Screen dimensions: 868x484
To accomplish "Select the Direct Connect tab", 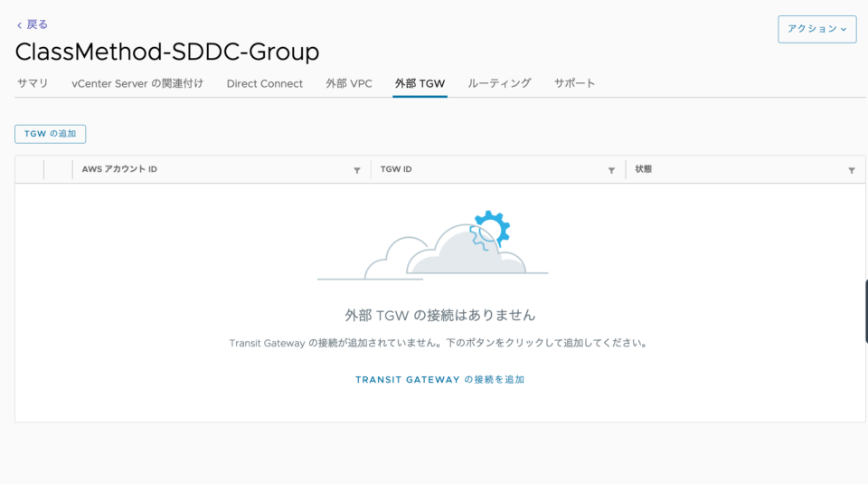I will tap(265, 83).
